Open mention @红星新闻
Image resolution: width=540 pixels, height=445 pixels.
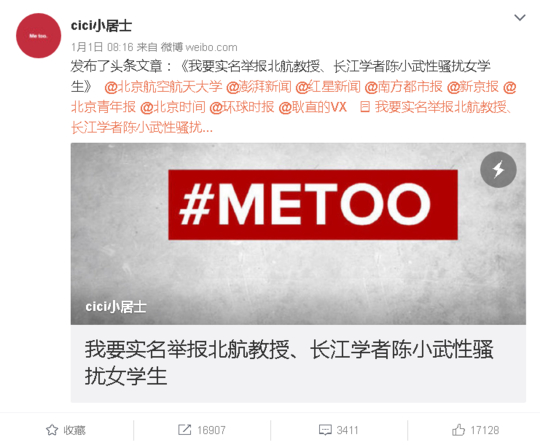[328, 87]
